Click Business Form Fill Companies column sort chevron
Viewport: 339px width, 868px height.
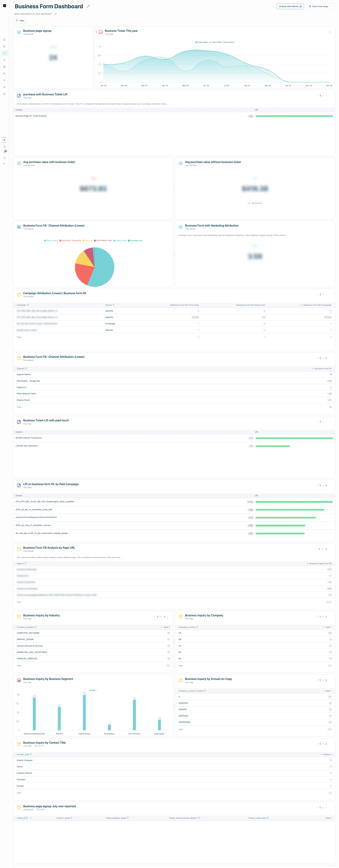coord(302,305)
